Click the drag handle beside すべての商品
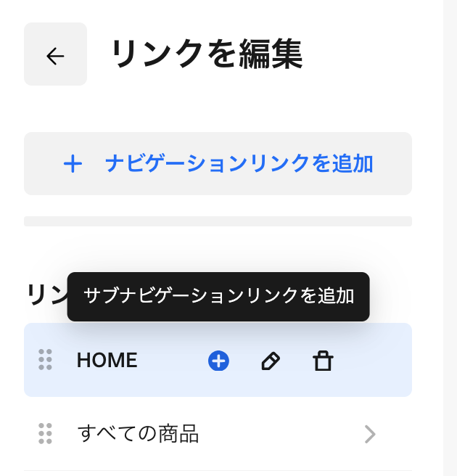Image resolution: width=457 pixels, height=476 pixels. 45,434
